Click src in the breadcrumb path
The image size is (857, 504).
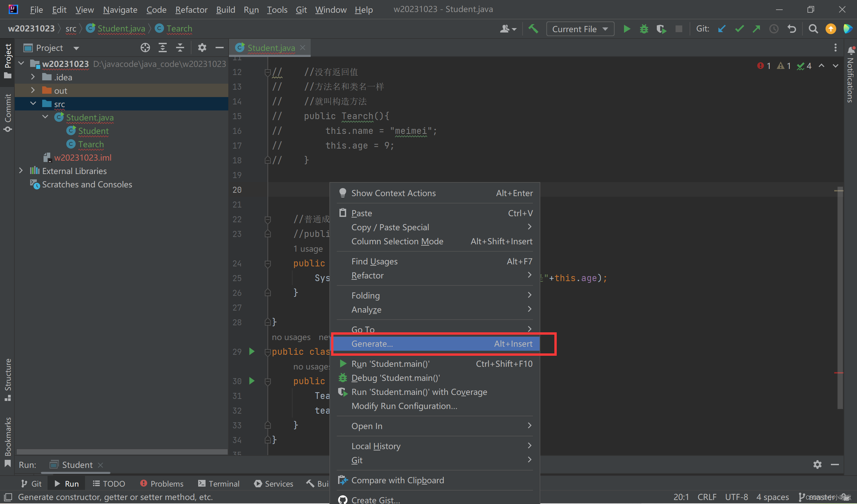pos(71,28)
